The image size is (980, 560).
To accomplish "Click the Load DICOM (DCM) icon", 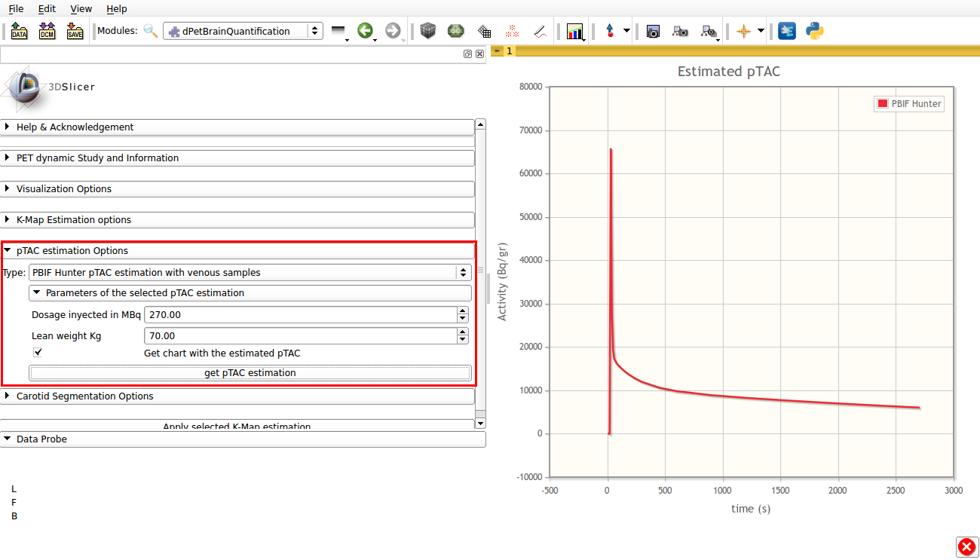I will click(x=47, y=32).
